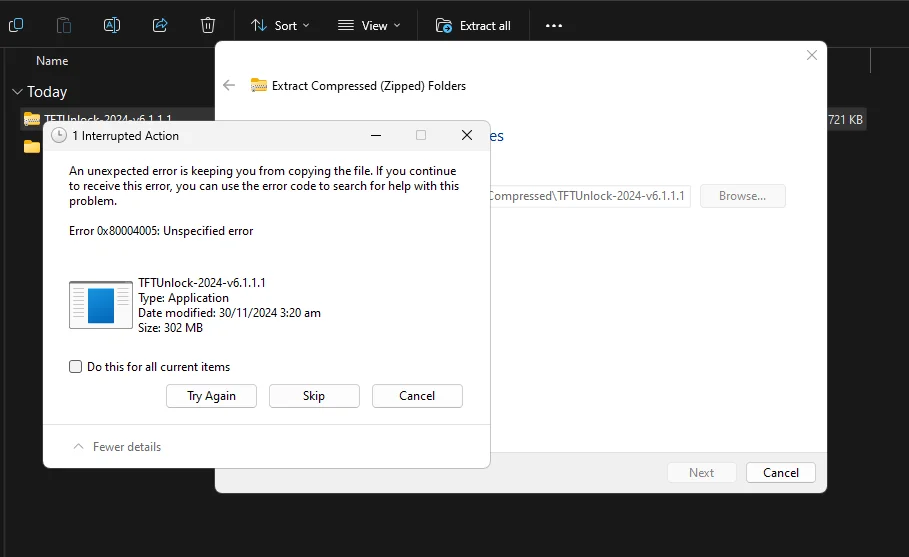
Task: Click the Next button in Extract wizard
Action: click(x=701, y=472)
